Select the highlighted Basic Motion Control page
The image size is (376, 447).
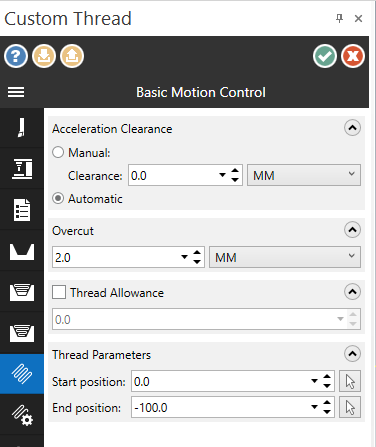[x=22, y=374]
